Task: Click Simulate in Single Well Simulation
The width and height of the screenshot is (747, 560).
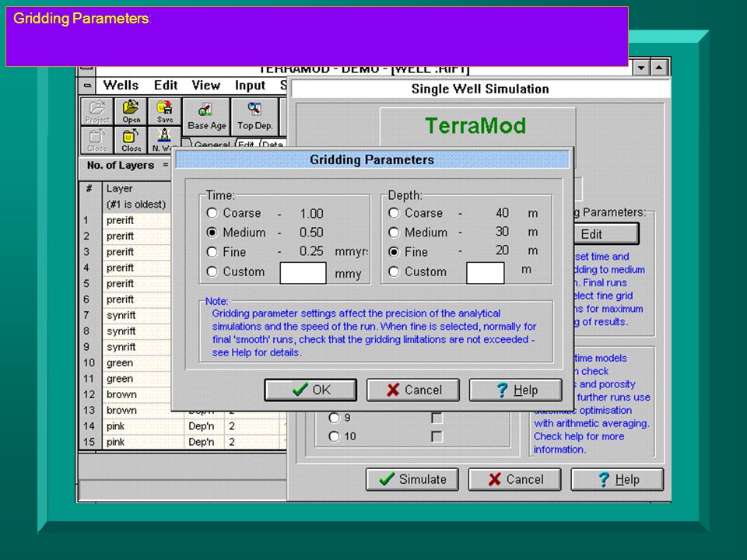Action: [x=412, y=480]
